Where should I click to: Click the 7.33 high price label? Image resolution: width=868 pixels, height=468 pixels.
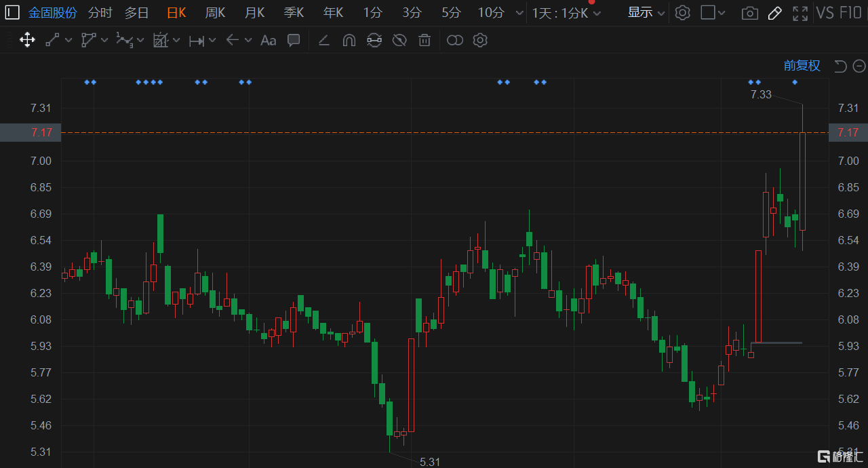tap(761, 95)
